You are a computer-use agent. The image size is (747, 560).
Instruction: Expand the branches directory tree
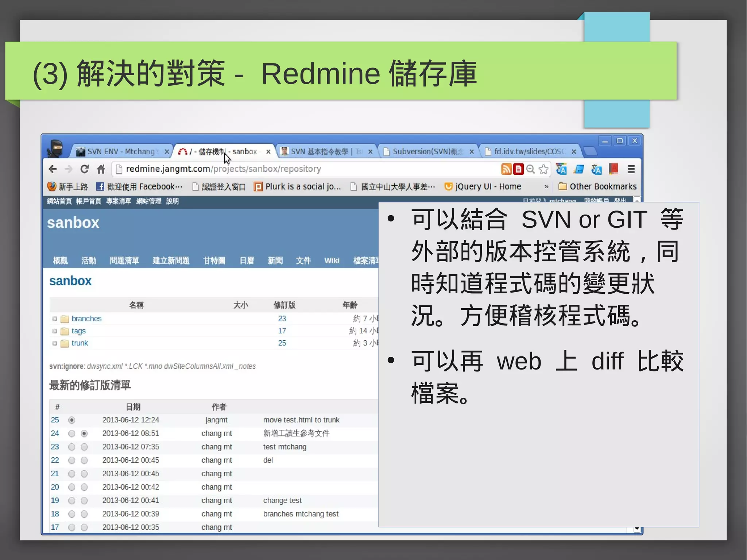point(55,319)
